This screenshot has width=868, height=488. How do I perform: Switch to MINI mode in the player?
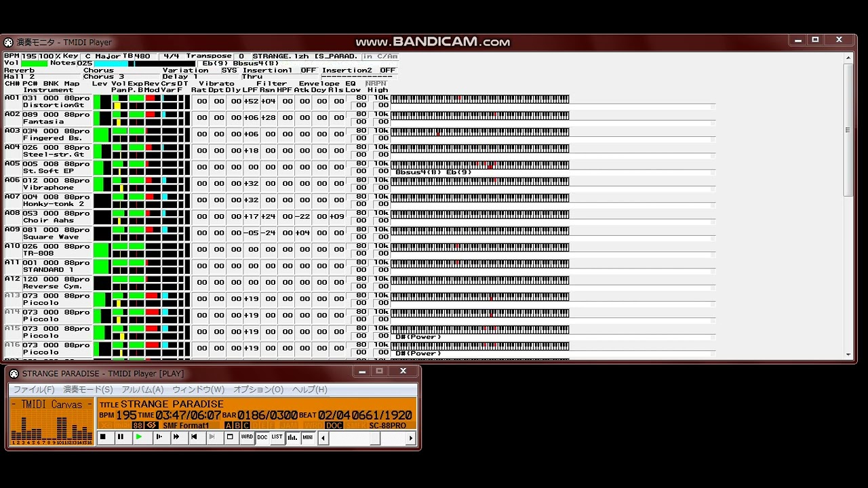pyautogui.click(x=308, y=438)
